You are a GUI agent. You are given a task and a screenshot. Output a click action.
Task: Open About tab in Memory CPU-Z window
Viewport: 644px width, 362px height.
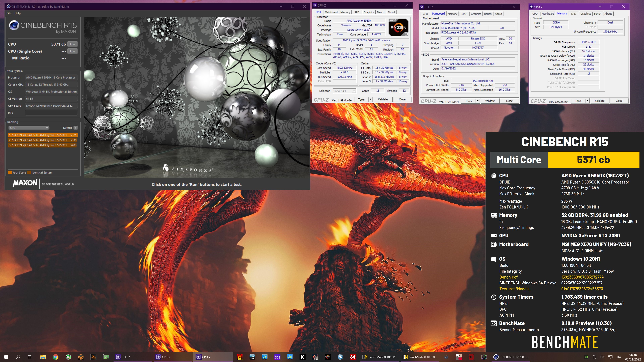click(x=608, y=14)
